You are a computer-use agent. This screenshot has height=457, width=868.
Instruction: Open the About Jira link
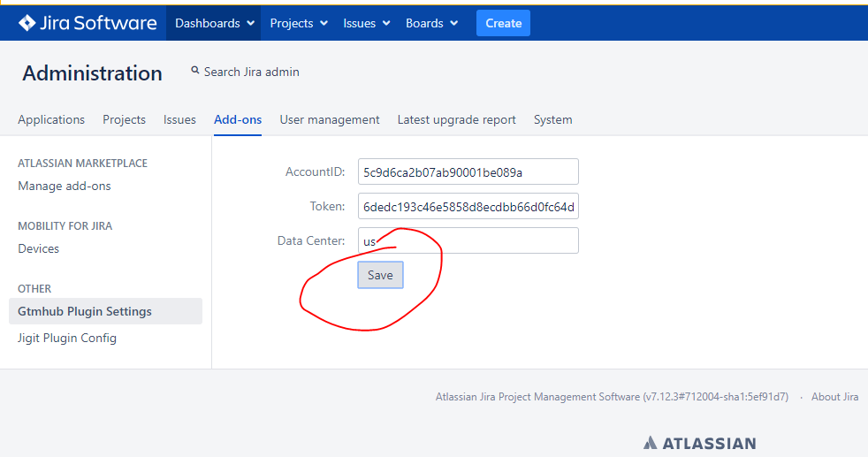(834, 397)
